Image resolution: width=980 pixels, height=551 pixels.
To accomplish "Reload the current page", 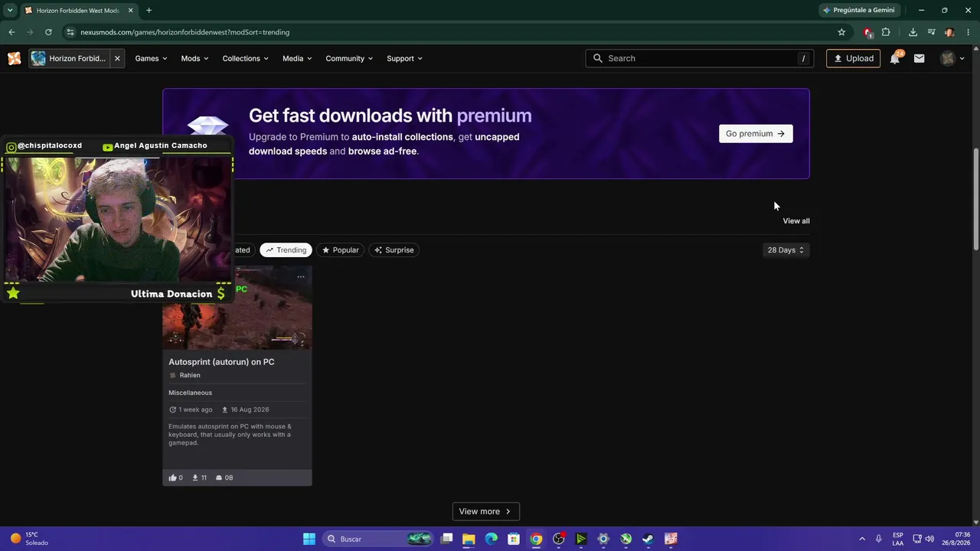I will point(48,32).
